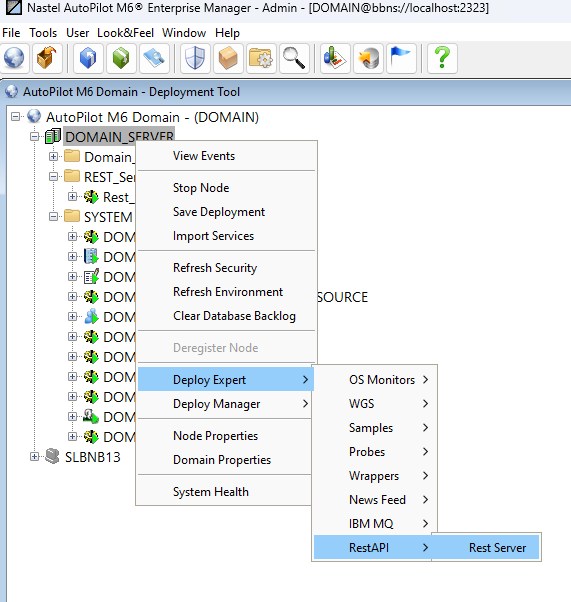Screen dimensions: 571x602
Task: Click the gear icon of Rest_ service
Action: pyautogui.click(x=91, y=197)
